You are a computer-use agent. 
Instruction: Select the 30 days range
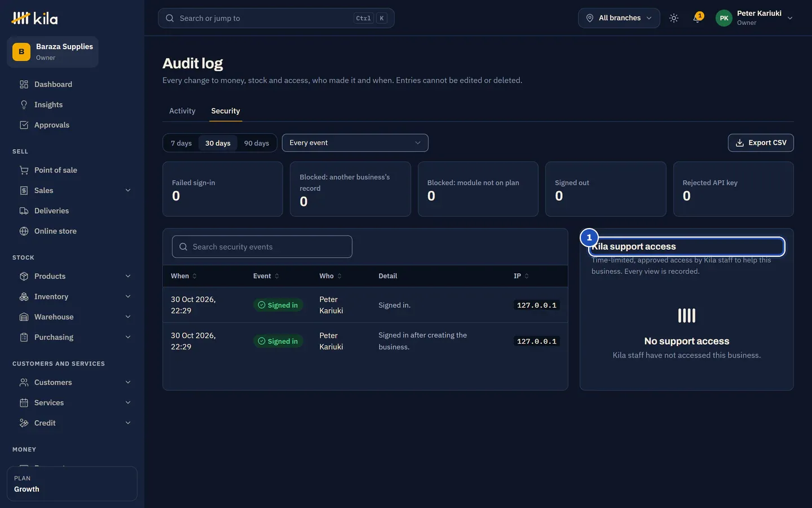(x=218, y=143)
